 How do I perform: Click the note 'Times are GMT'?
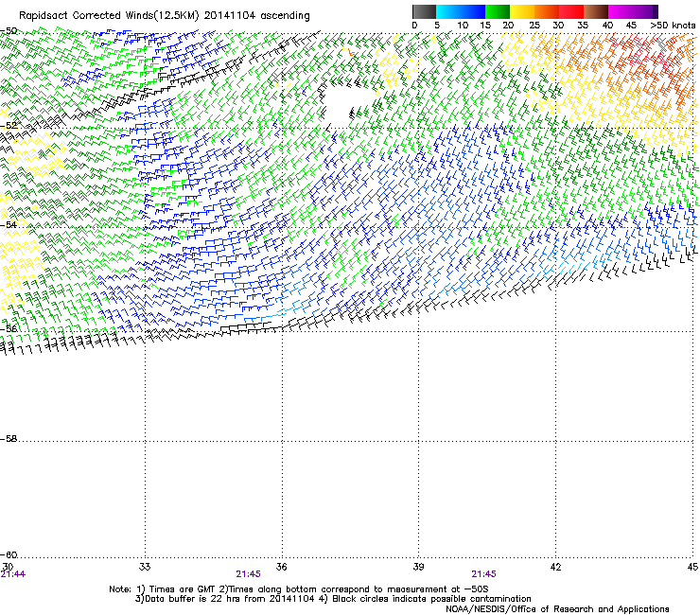click(x=184, y=589)
